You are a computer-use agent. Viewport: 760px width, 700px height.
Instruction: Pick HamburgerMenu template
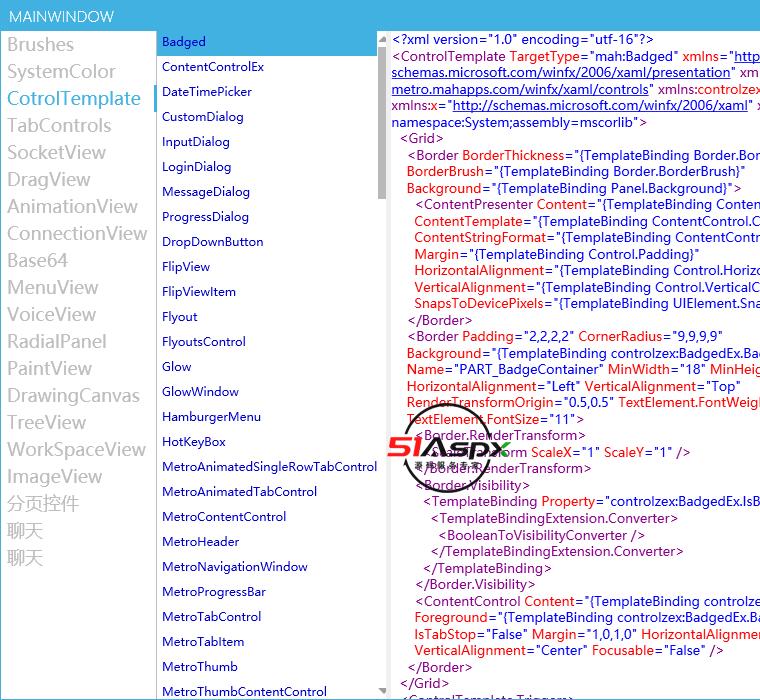pyautogui.click(x=267, y=417)
